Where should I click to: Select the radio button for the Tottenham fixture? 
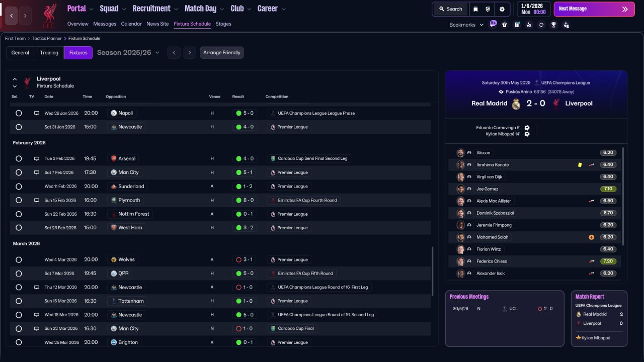19,301
